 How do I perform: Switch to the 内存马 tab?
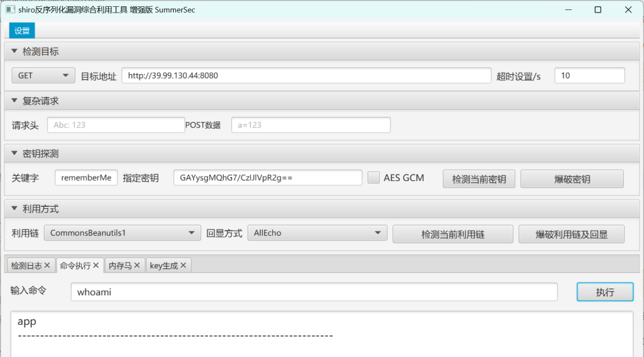click(119, 266)
